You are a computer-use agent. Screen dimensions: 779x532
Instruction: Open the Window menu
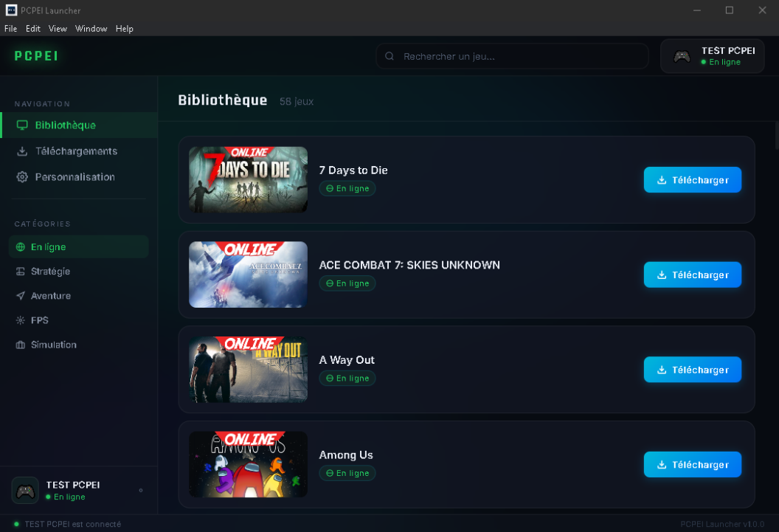91,29
